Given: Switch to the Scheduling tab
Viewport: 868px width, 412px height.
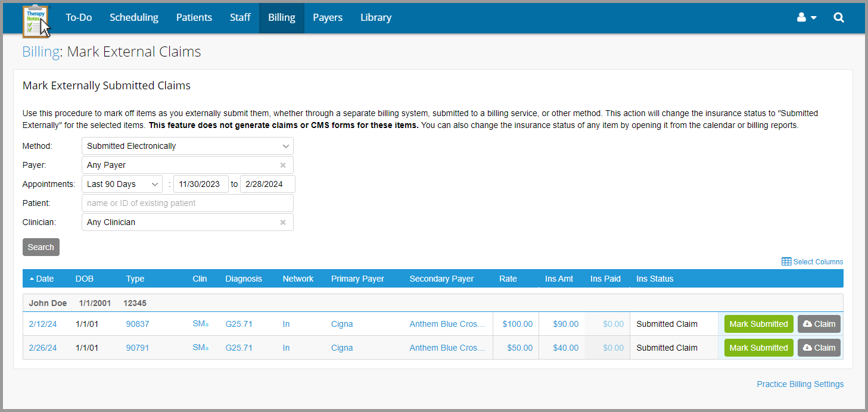Looking at the screenshot, I should 133,17.
